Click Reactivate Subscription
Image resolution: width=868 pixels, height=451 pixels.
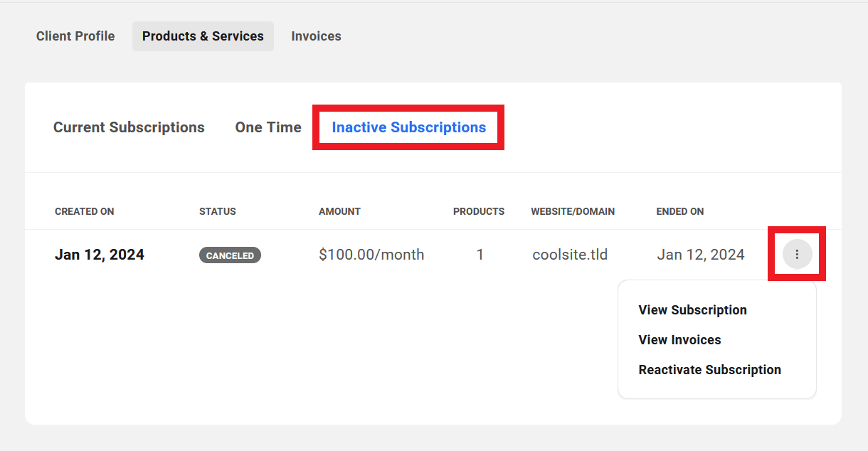(709, 369)
